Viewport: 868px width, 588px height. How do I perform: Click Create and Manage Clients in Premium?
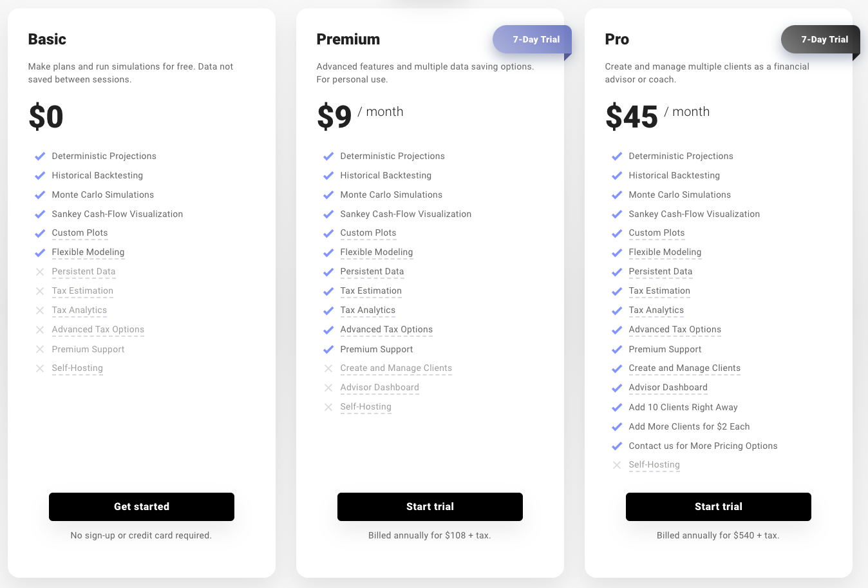pyautogui.click(x=396, y=368)
